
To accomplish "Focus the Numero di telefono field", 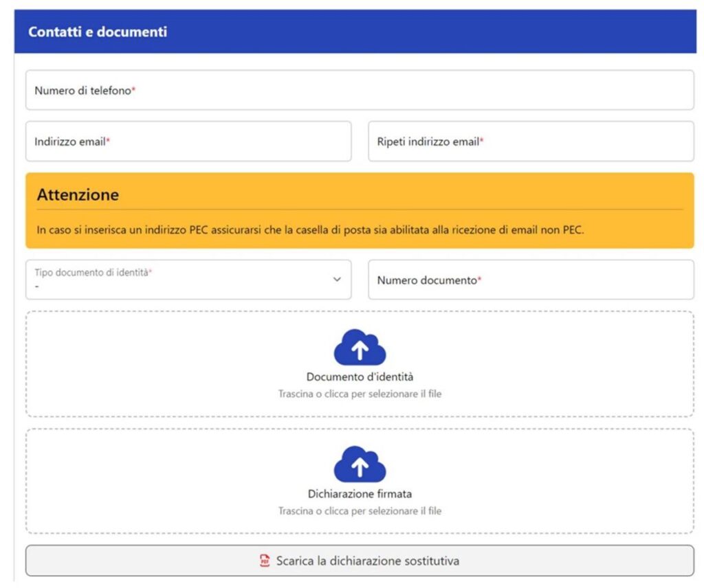I will (360, 90).
